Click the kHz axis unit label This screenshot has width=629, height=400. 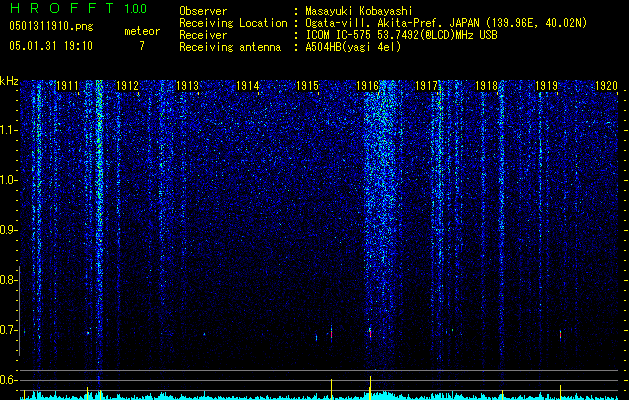[9, 81]
